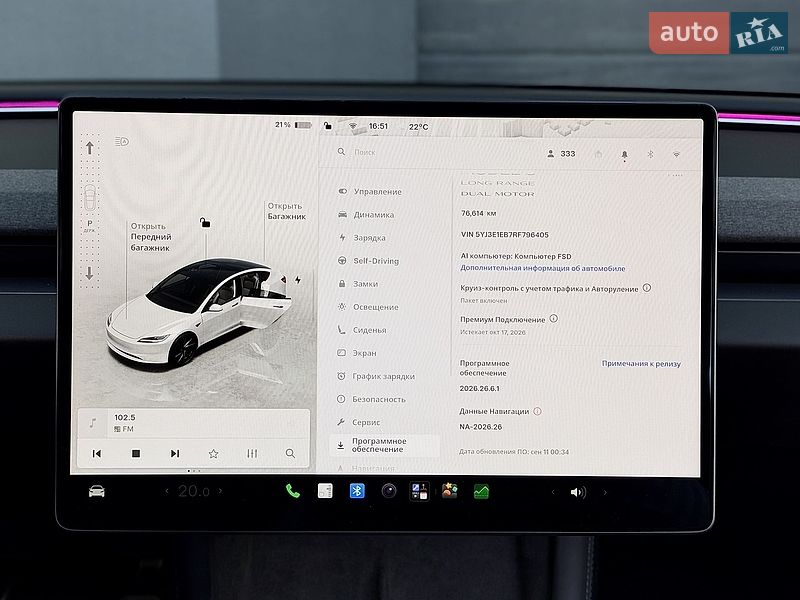
Task: Tap the lock icon in status bar
Action: [x=328, y=125]
